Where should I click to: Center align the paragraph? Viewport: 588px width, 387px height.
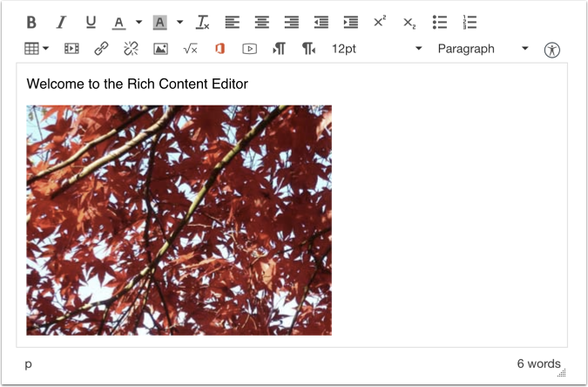point(262,22)
